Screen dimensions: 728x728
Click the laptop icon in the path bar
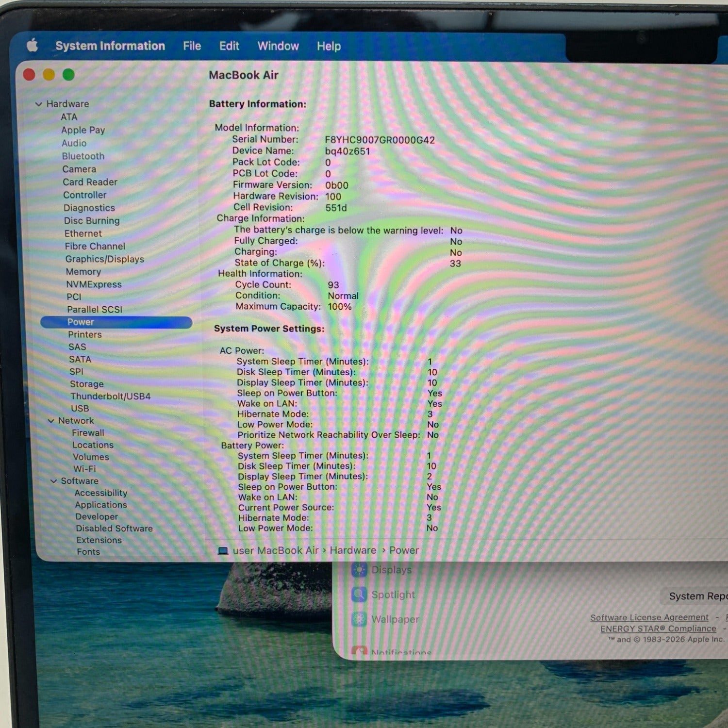[x=223, y=551]
